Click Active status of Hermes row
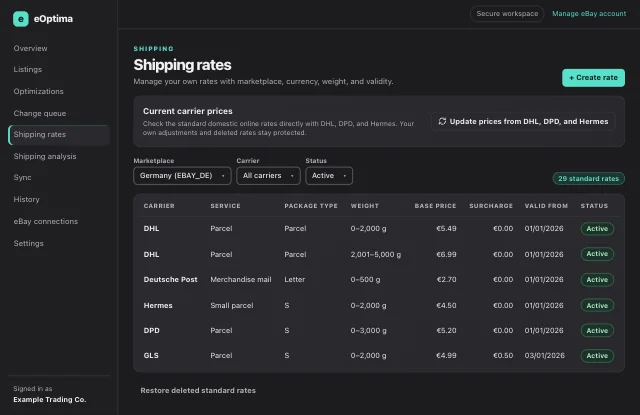This screenshot has height=415, width=640. 597,306
